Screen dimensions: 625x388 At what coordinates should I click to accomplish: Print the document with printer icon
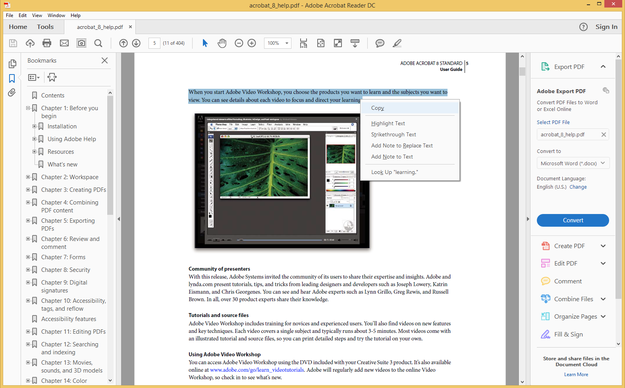pyautogui.click(x=47, y=43)
